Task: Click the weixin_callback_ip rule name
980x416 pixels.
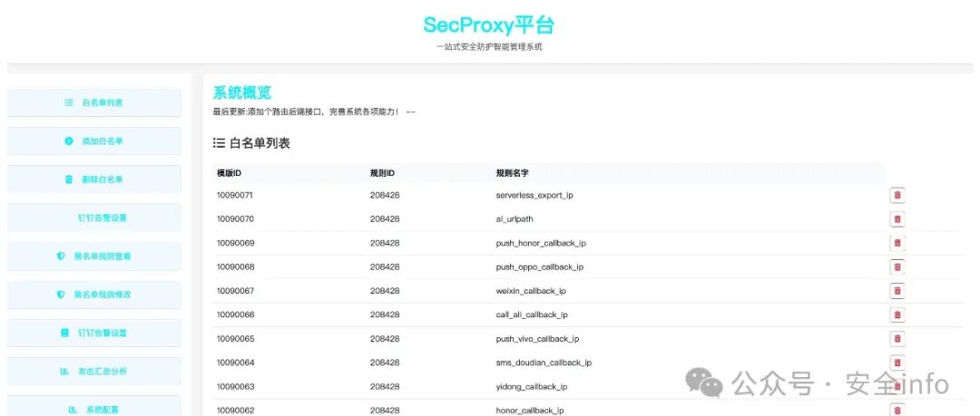Action: point(531,291)
